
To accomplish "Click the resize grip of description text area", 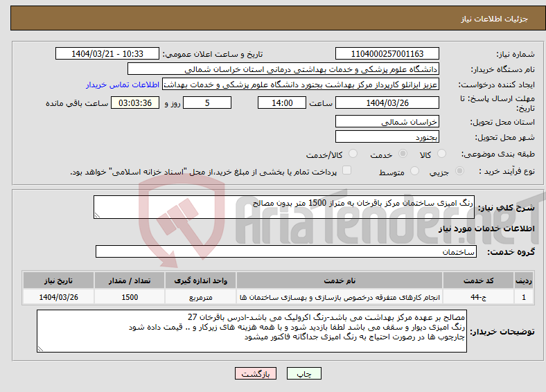I will [x=97, y=215].
